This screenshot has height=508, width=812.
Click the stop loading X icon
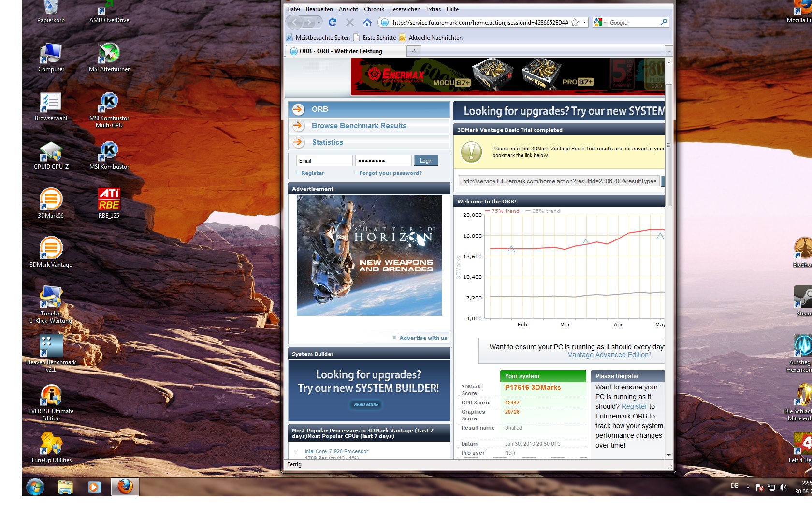tap(350, 22)
